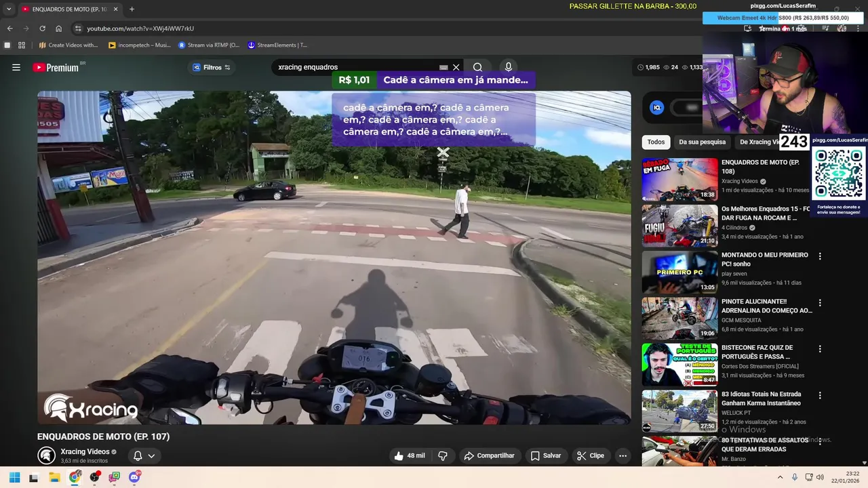The width and height of the screenshot is (868, 488).
Task: Open the notification bell dropdown
Action: coord(144,455)
